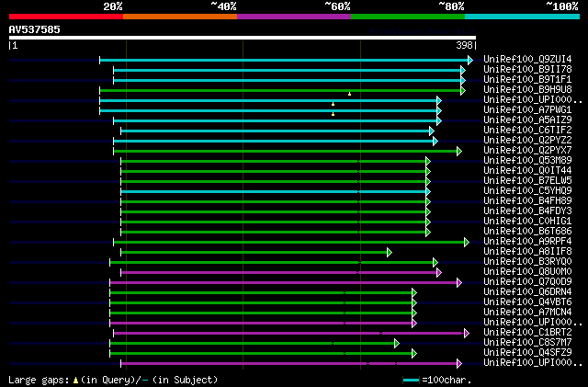588x387 pixels.
Task: Select the UniRef100_C0HIG1 label
Action: (x=527, y=222)
